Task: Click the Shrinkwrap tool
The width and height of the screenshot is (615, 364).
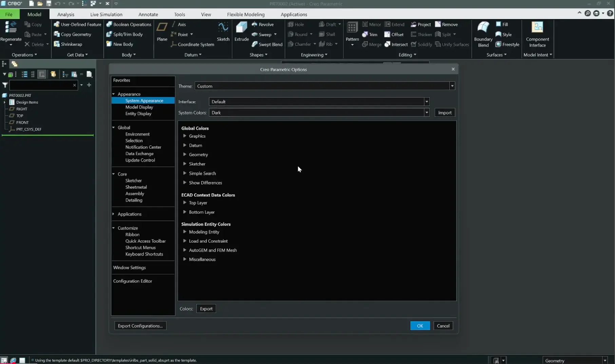Action: [x=68, y=44]
